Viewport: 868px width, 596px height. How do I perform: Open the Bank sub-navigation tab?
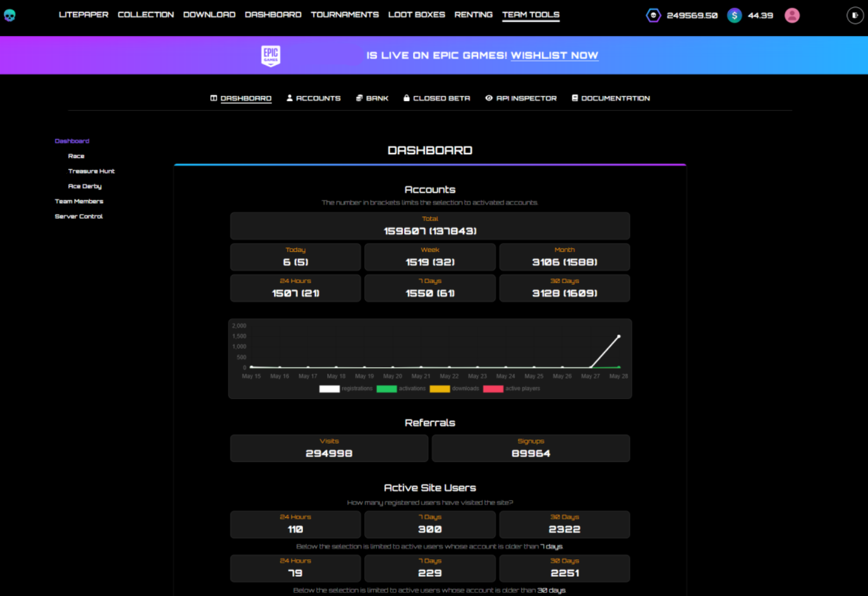[372, 98]
